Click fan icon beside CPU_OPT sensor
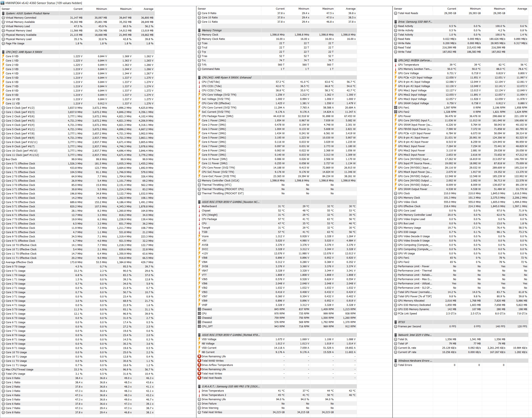The image size is (532, 418). pyautogui.click(x=199, y=326)
